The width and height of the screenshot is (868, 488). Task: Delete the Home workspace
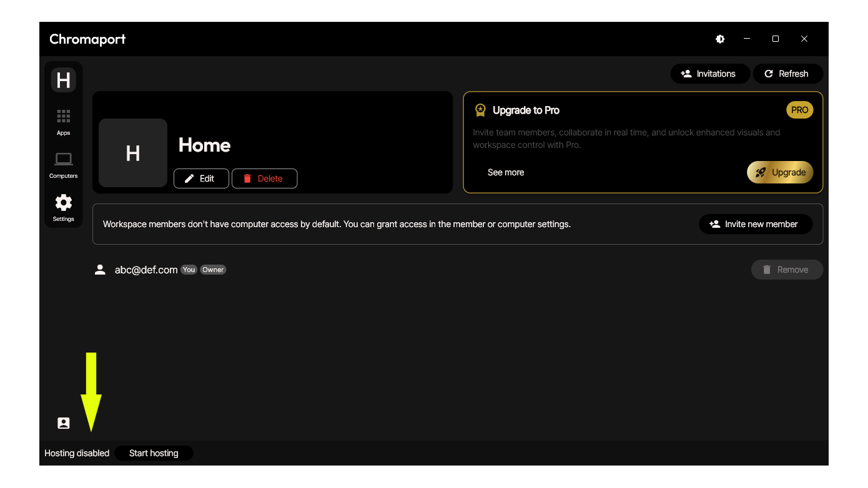coord(264,178)
